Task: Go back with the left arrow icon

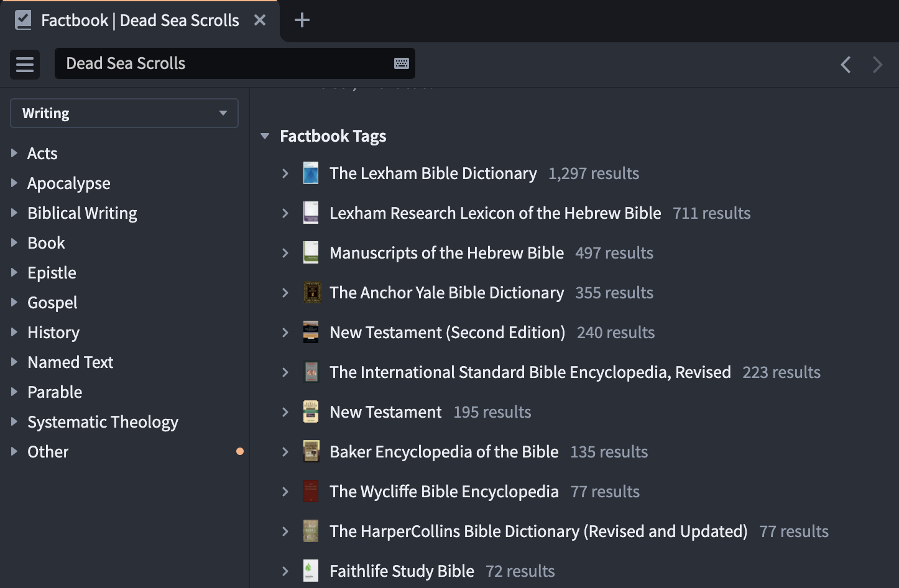Action: [x=846, y=64]
